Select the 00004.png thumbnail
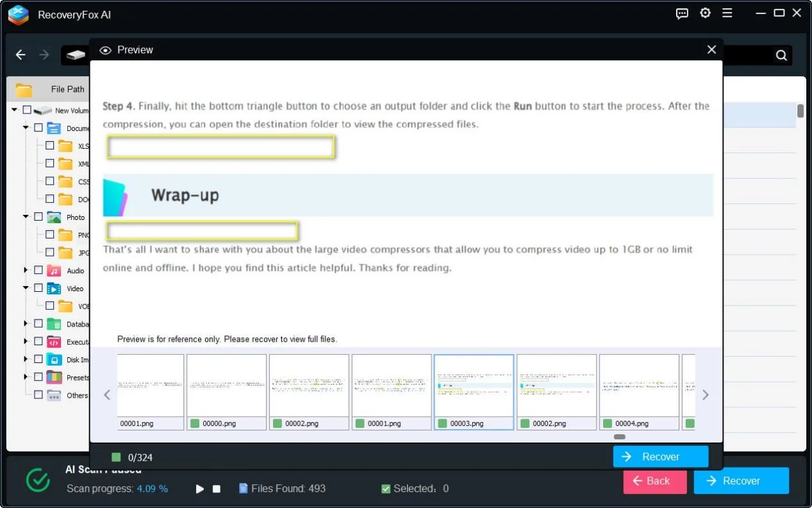 (x=639, y=393)
